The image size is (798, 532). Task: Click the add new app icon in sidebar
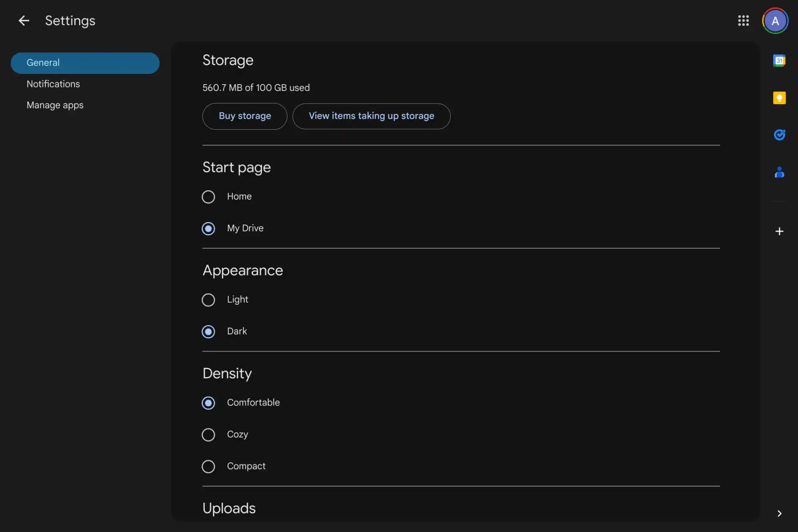tap(780, 231)
